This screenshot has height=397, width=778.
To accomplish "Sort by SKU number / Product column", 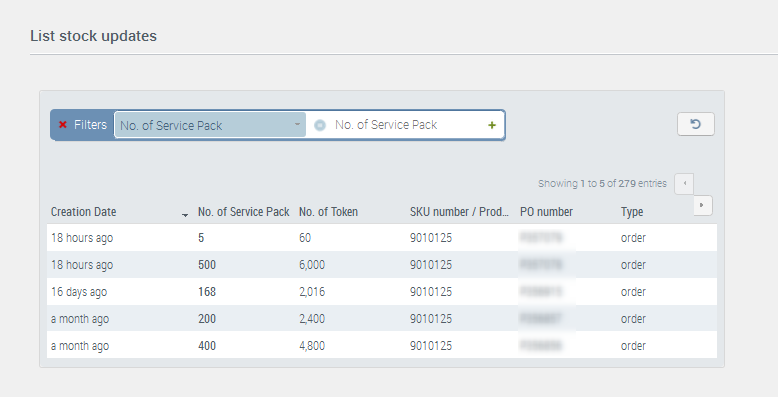I will point(459,212).
